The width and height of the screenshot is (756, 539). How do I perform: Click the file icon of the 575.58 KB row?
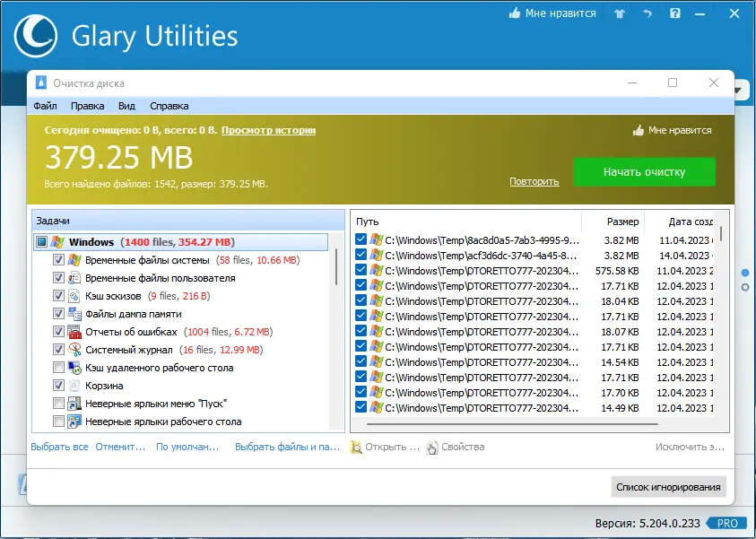coord(376,271)
